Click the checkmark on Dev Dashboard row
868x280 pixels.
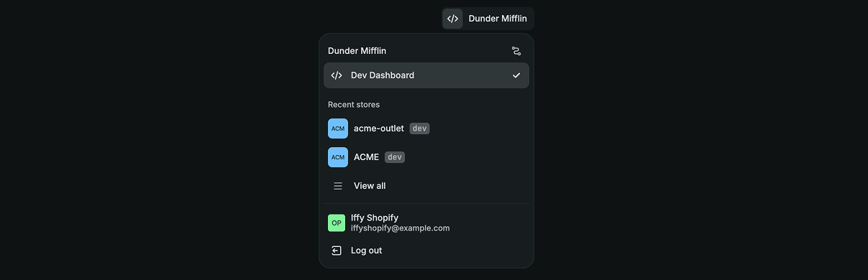[516, 75]
